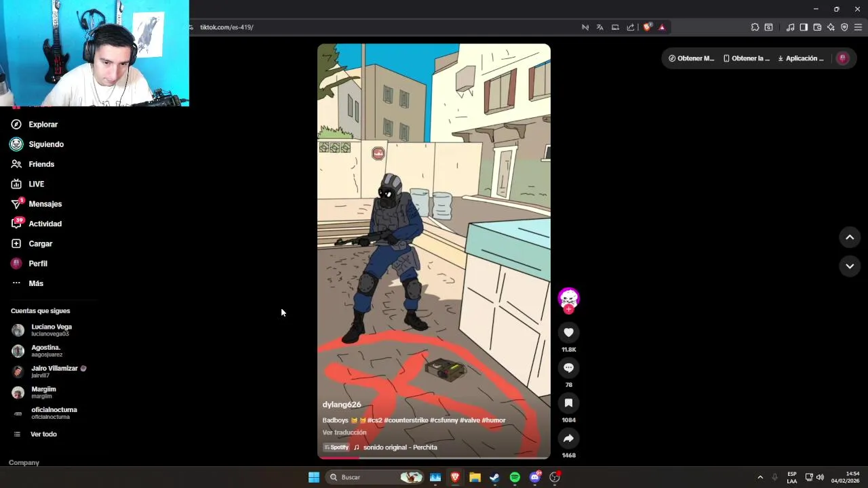This screenshot has width=868, height=488.
Task: Click Ver traducción under the caption
Action: click(344, 432)
